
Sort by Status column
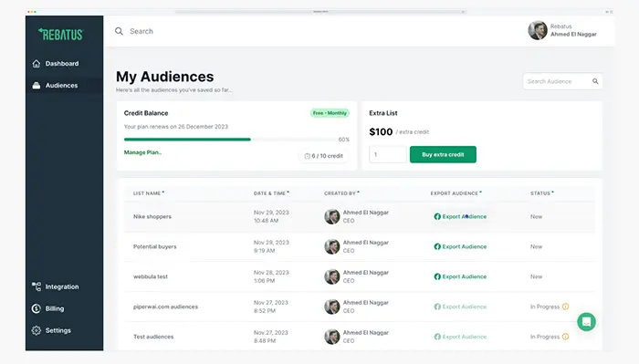click(542, 193)
